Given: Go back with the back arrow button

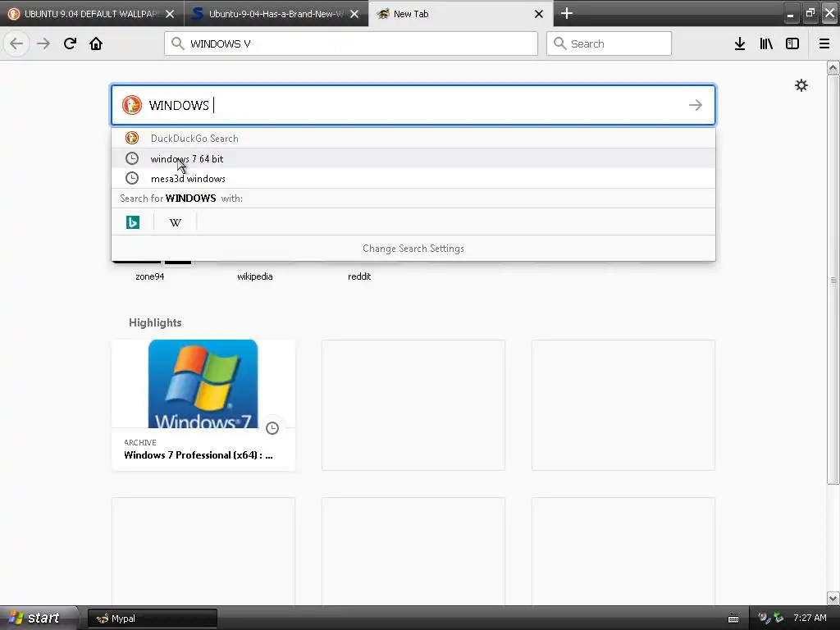Looking at the screenshot, I should pyautogui.click(x=16, y=43).
